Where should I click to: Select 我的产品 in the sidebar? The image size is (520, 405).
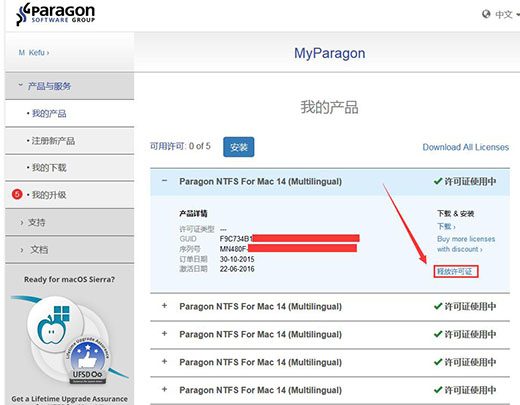click(x=70, y=114)
